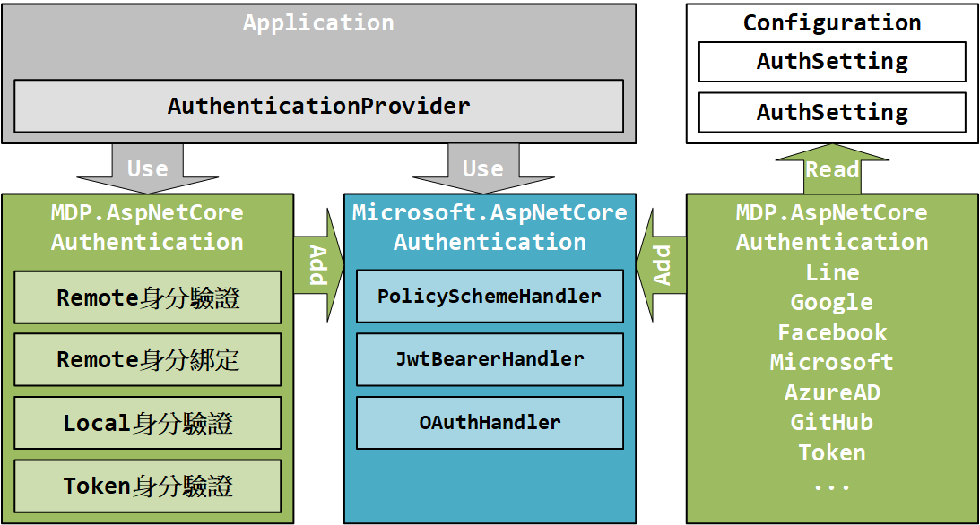Click the Use arrow above Microsoft.AspNetCore block
The width and height of the screenshot is (980, 525).
pos(483,168)
